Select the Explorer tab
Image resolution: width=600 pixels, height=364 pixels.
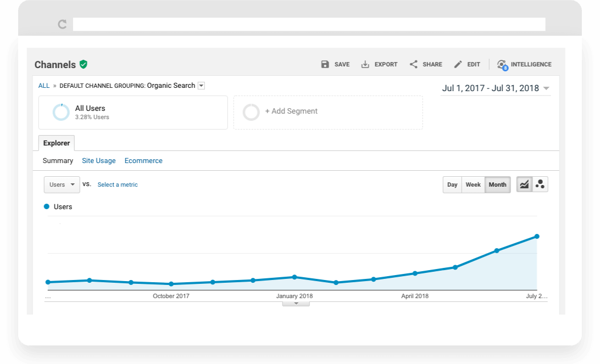click(57, 143)
